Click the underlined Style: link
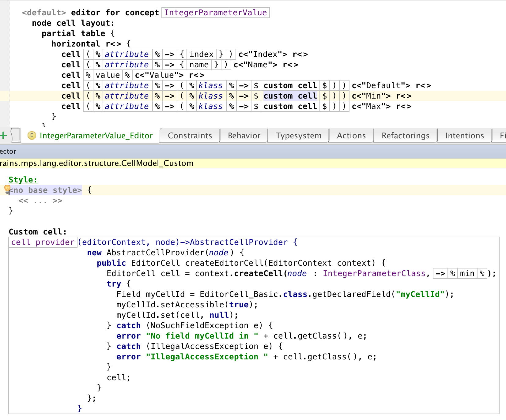The image size is (506, 420). pos(23,180)
